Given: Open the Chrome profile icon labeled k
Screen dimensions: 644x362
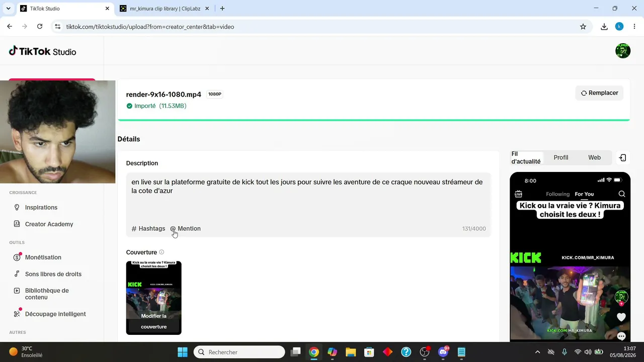Looking at the screenshot, I should pyautogui.click(x=619, y=27).
